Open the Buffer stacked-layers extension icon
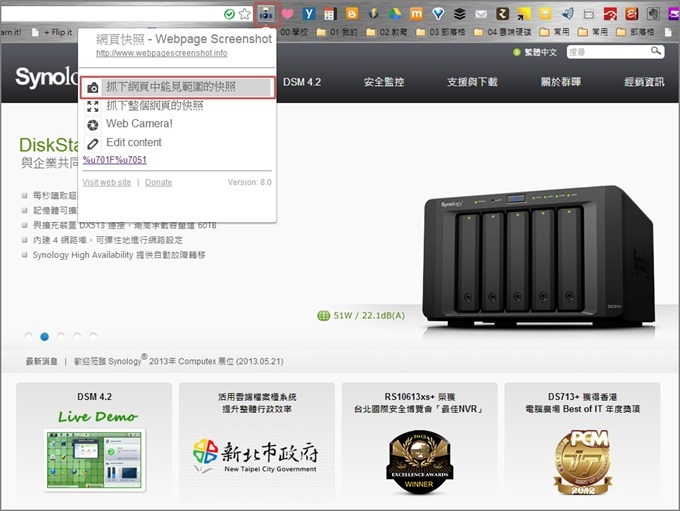This screenshot has width=680, height=511. pos(459,14)
